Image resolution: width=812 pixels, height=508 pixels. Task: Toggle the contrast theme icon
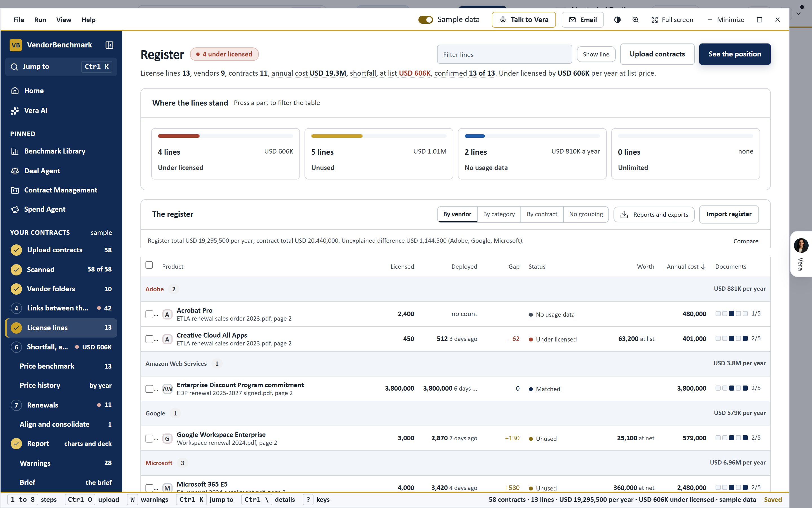click(x=617, y=20)
